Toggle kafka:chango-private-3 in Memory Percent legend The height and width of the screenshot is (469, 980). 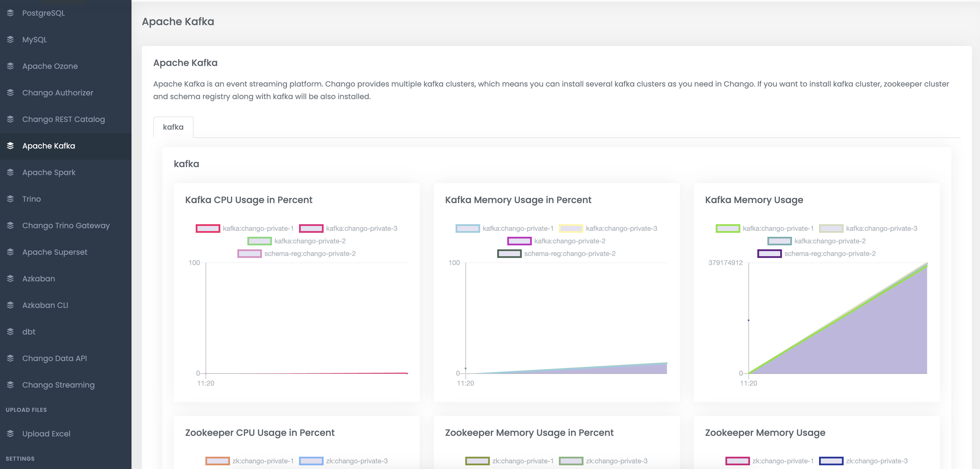pyautogui.click(x=608, y=229)
